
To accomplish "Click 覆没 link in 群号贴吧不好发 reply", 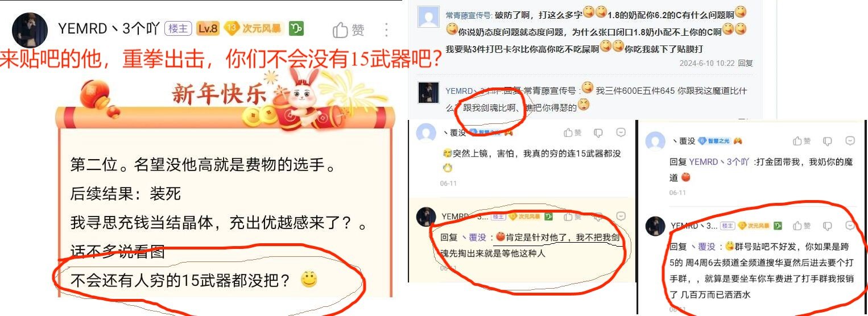I will click(x=702, y=247).
